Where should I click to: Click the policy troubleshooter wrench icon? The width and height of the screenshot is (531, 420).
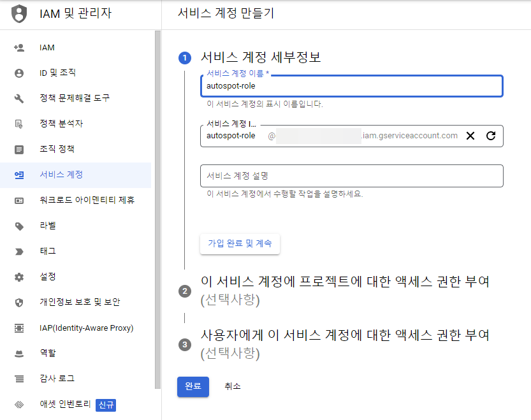pos(19,98)
